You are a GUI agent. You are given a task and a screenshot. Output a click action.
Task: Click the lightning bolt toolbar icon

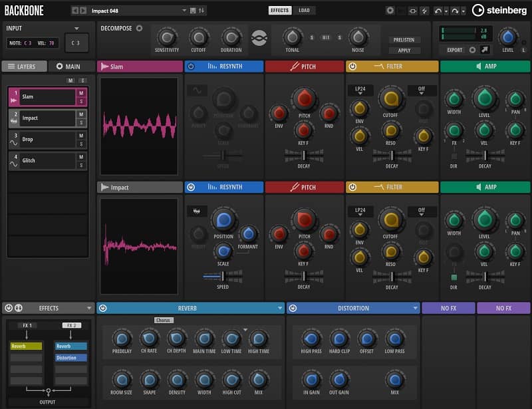pos(424,11)
